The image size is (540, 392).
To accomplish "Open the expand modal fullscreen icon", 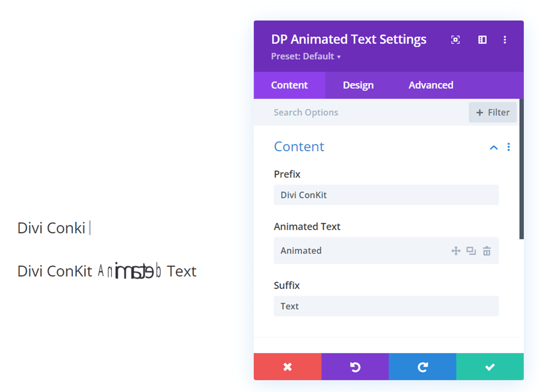I will [x=455, y=40].
